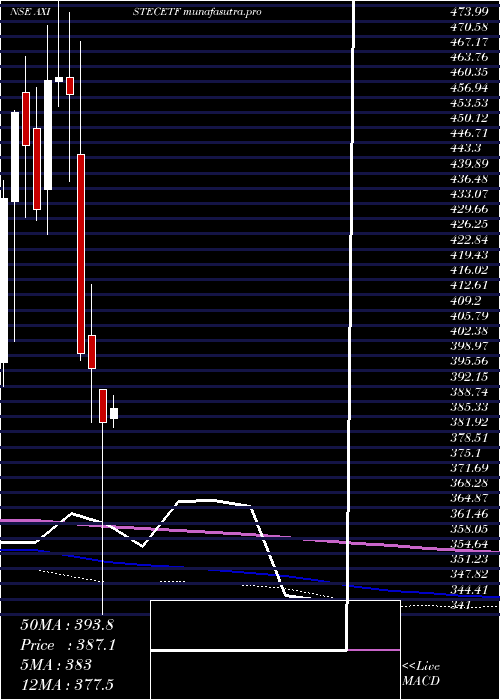500x700 pixels.
Task: Click the STECETF munafasutra.pro title text
Action: coord(197,12)
